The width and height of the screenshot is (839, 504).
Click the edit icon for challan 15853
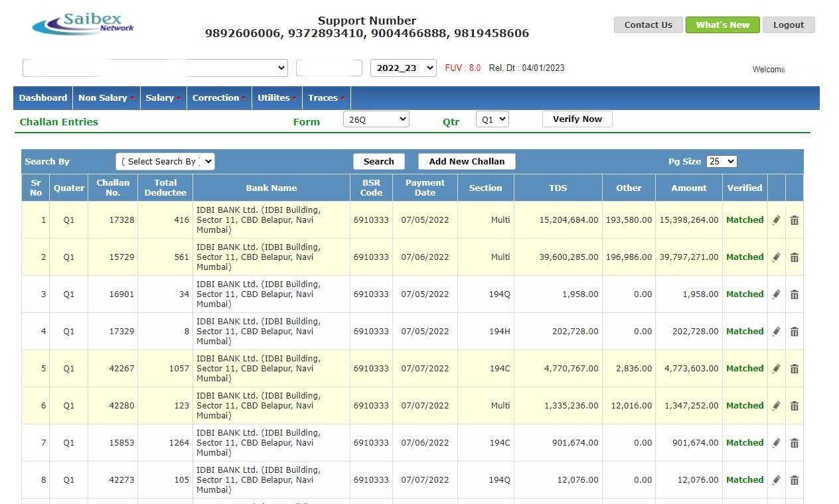tap(776, 442)
